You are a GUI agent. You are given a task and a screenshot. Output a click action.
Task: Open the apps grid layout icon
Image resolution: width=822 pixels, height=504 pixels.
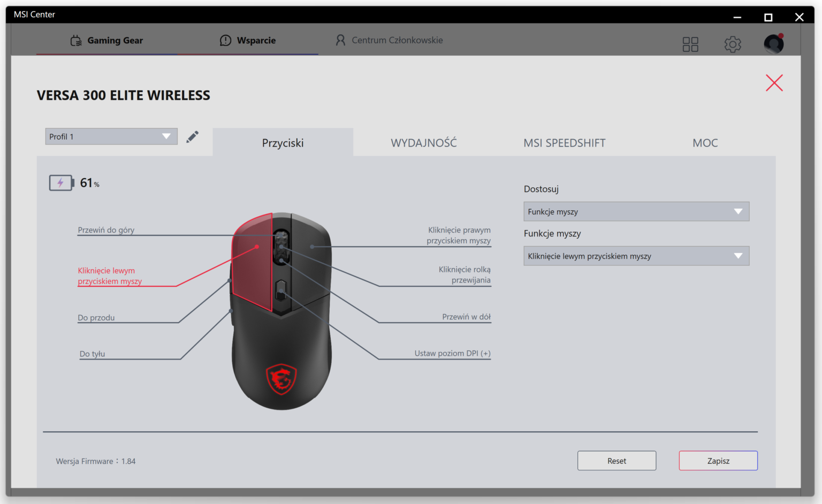[x=690, y=44]
